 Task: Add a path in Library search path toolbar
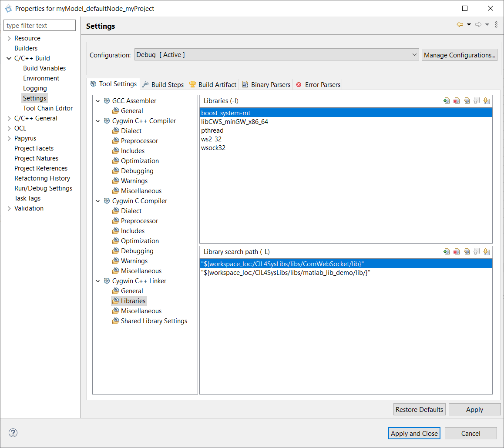point(447,252)
